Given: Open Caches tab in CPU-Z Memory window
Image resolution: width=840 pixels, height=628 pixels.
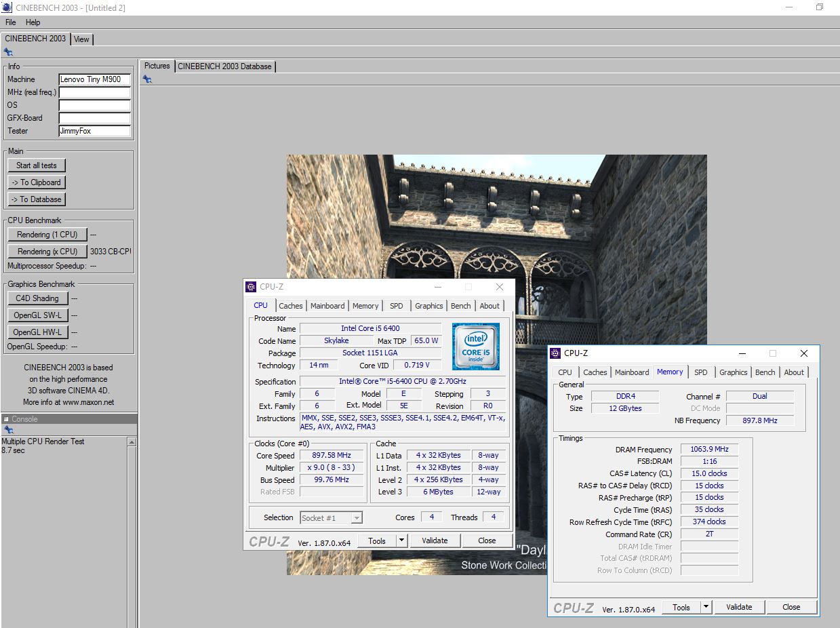Looking at the screenshot, I should (x=595, y=372).
